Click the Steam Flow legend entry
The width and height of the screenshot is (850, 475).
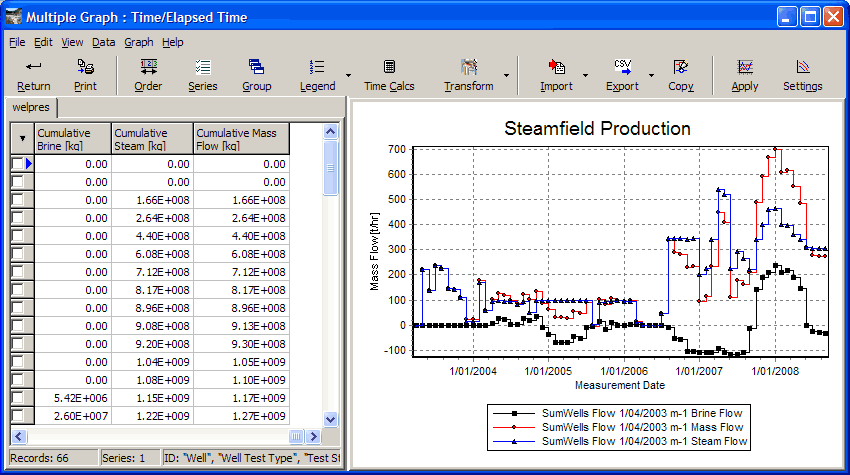coord(620,441)
